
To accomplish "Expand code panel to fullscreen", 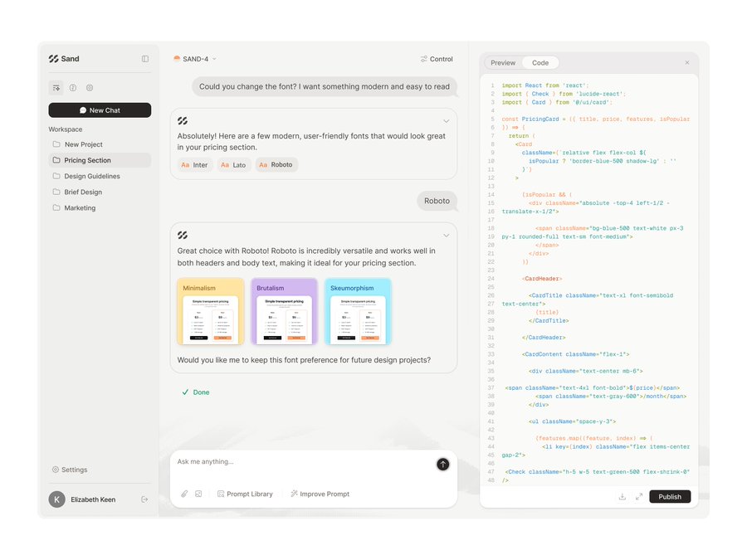I will [639, 497].
